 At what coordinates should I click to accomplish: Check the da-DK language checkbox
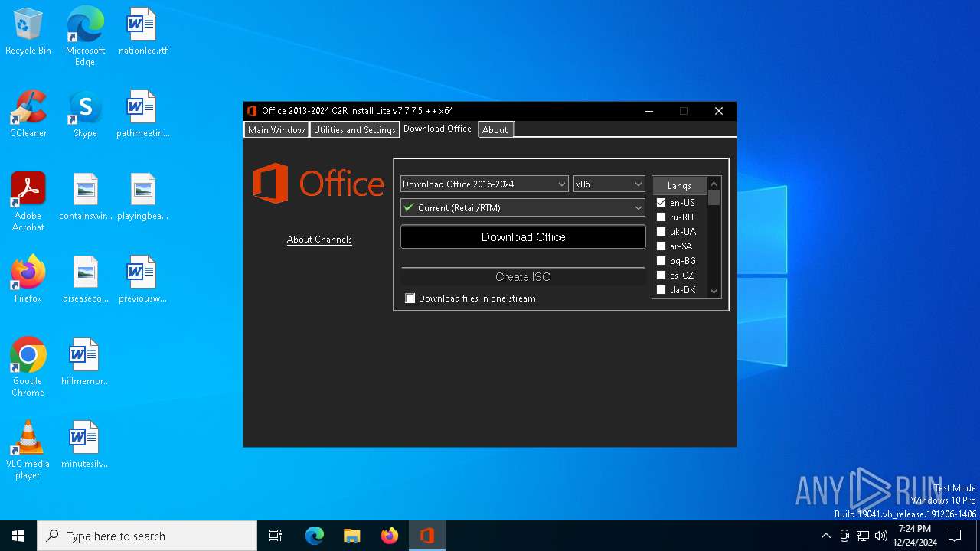coord(661,290)
